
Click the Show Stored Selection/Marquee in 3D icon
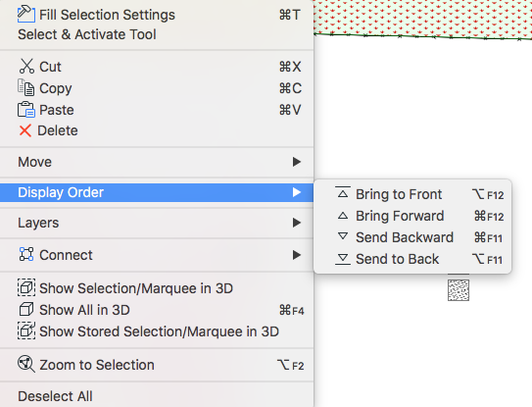point(26,331)
